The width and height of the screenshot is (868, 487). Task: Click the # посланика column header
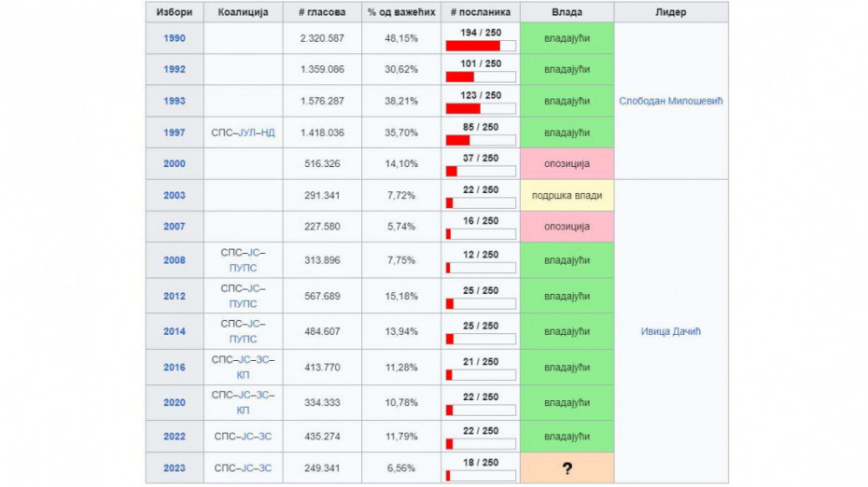[481, 12]
